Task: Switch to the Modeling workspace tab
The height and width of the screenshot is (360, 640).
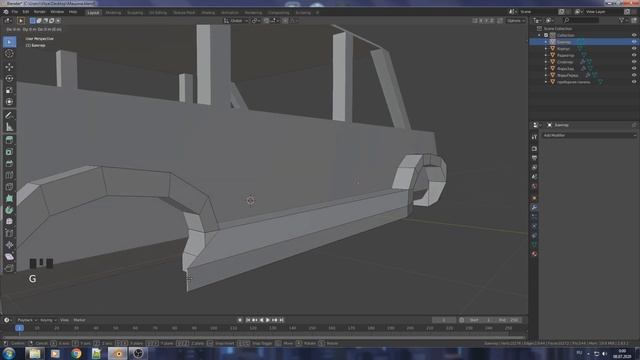Action: (113, 13)
